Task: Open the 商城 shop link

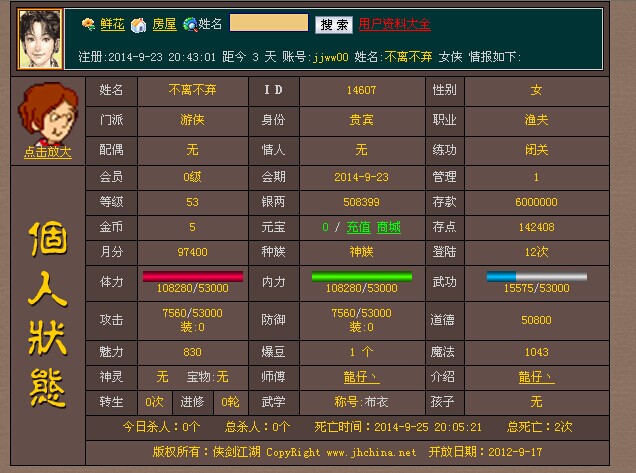Action: tap(389, 227)
